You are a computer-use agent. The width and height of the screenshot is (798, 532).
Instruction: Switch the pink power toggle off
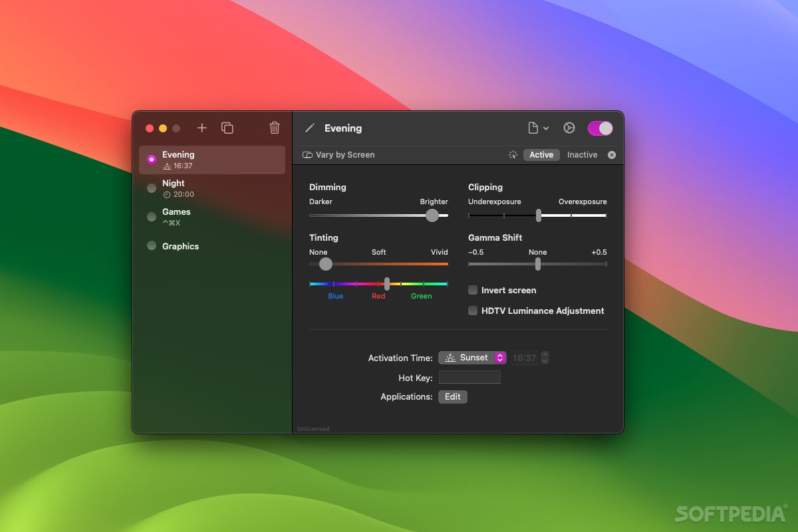pos(600,128)
